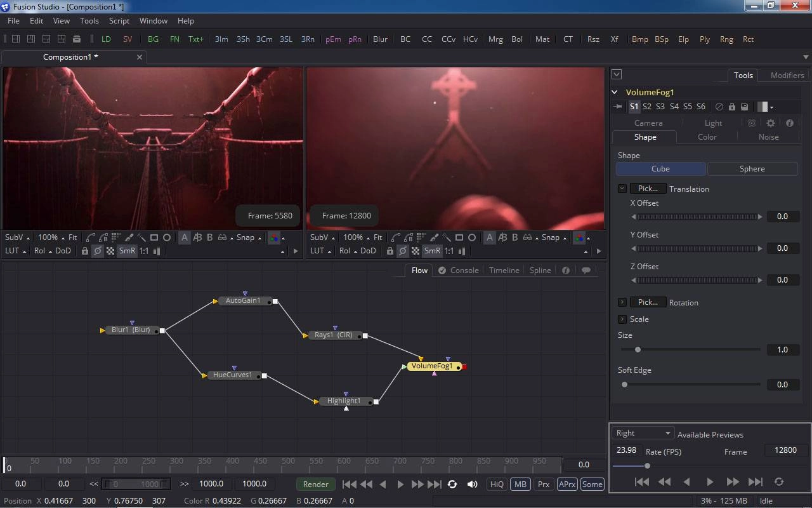This screenshot has width=812, height=508.
Task: Switch to the Modifiers tab
Action: tap(787, 75)
